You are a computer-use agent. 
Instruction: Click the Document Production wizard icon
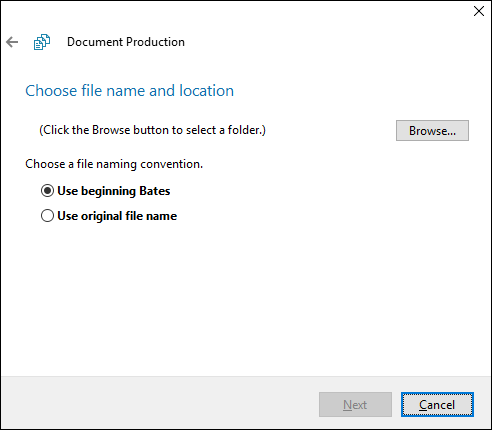[x=42, y=42]
